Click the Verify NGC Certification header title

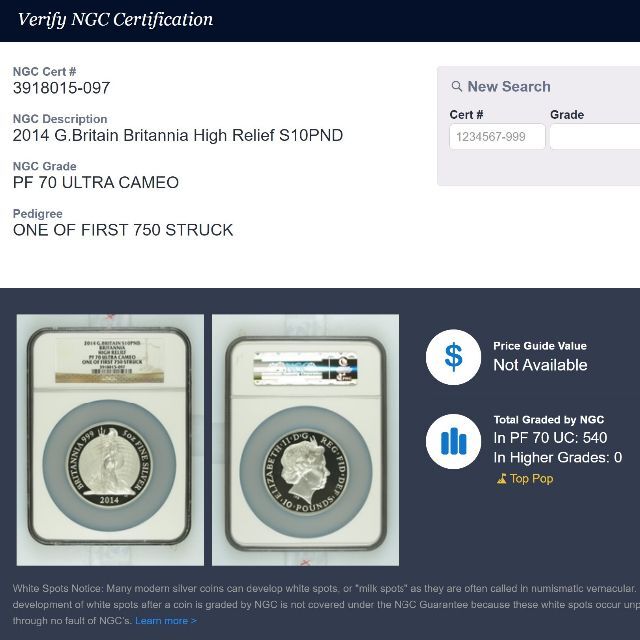pyautogui.click(x=116, y=19)
